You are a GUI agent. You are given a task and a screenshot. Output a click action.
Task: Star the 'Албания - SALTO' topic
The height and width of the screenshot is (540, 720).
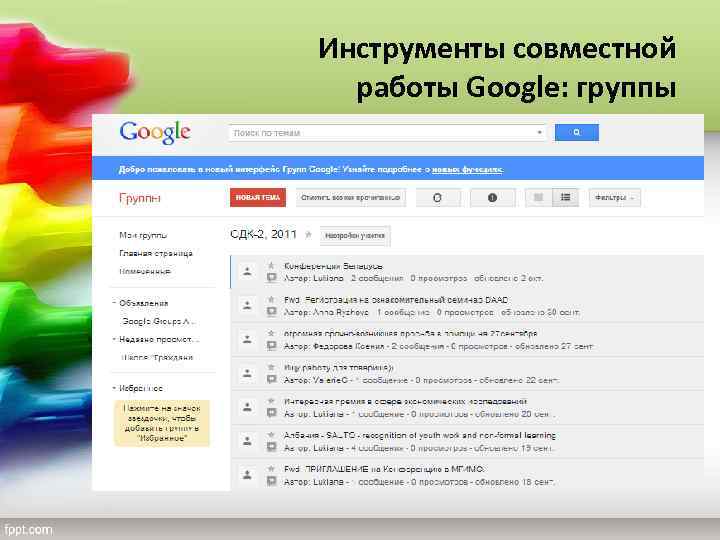pos(271,435)
